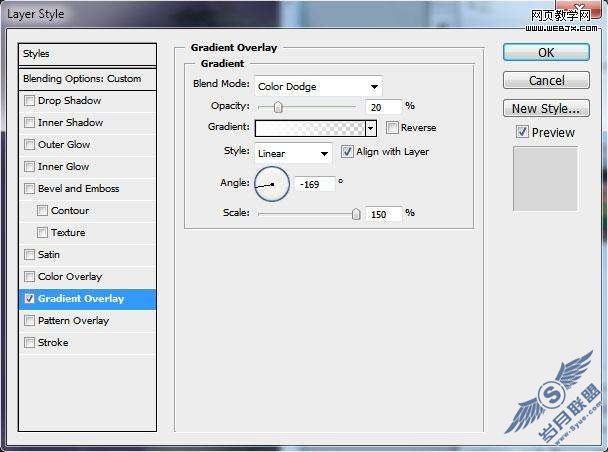Open the Outer Glow settings
The width and height of the screenshot is (608, 452).
(64, 145)
